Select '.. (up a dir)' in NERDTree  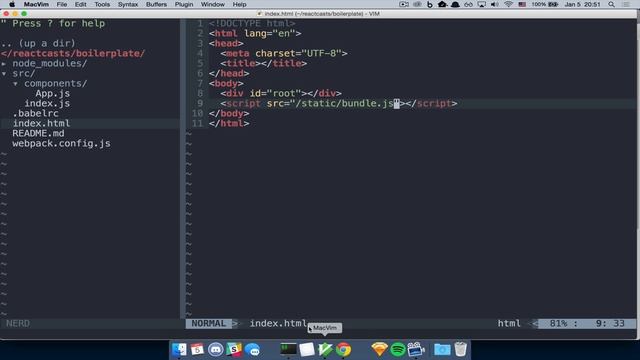click(x=38, y=43)
